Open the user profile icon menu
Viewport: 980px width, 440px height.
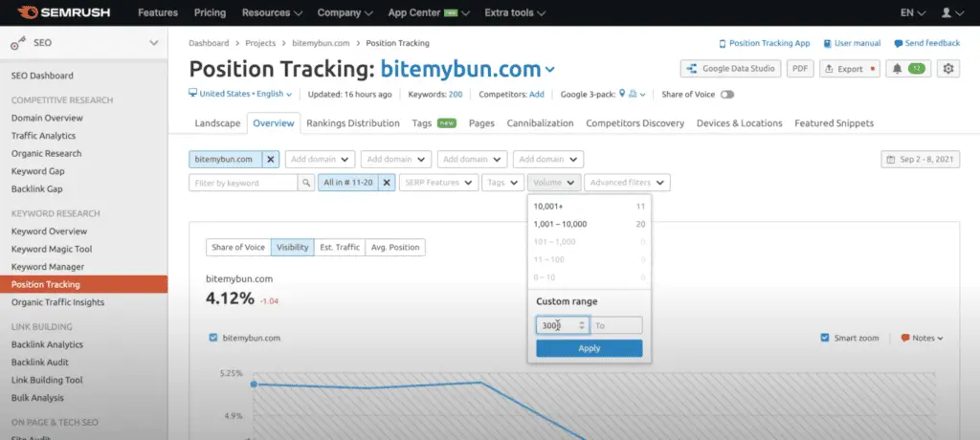point(953,12)
